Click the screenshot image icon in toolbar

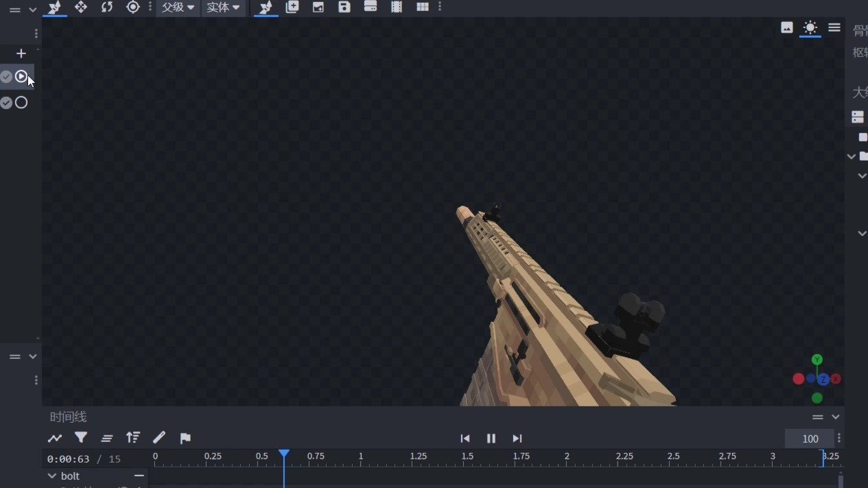click(318, 7)
